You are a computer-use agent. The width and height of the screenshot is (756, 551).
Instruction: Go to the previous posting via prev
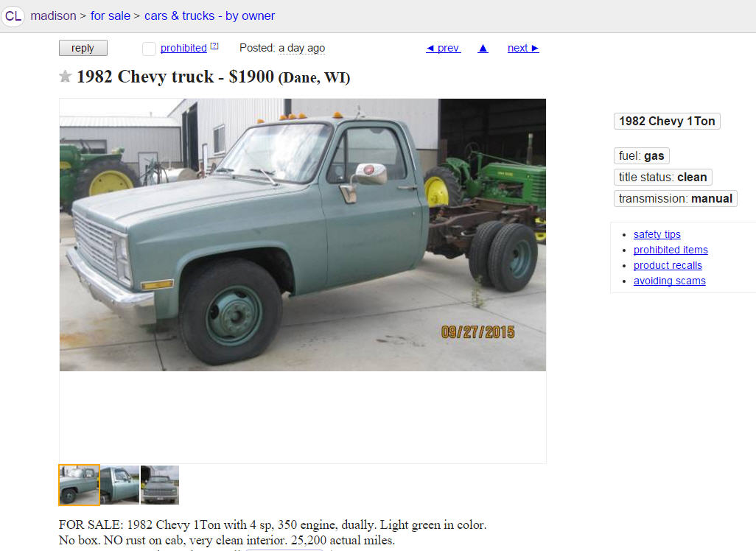click(x=444, y=48)
